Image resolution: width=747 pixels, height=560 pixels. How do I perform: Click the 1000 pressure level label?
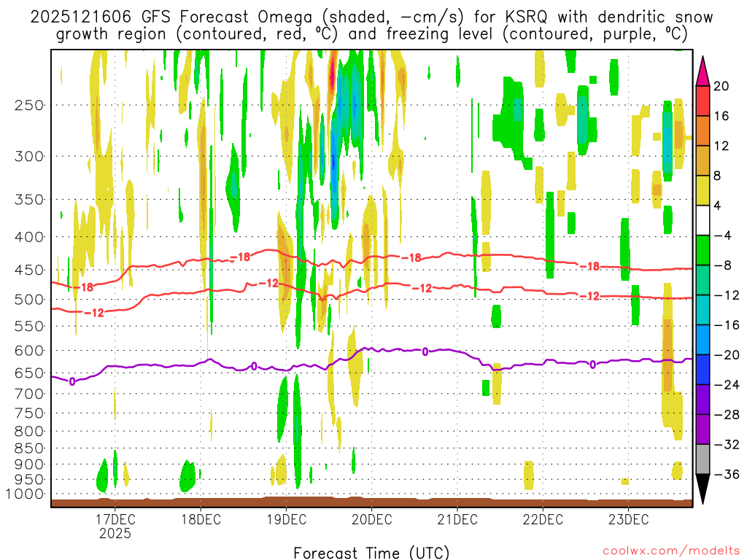[25, 494]
